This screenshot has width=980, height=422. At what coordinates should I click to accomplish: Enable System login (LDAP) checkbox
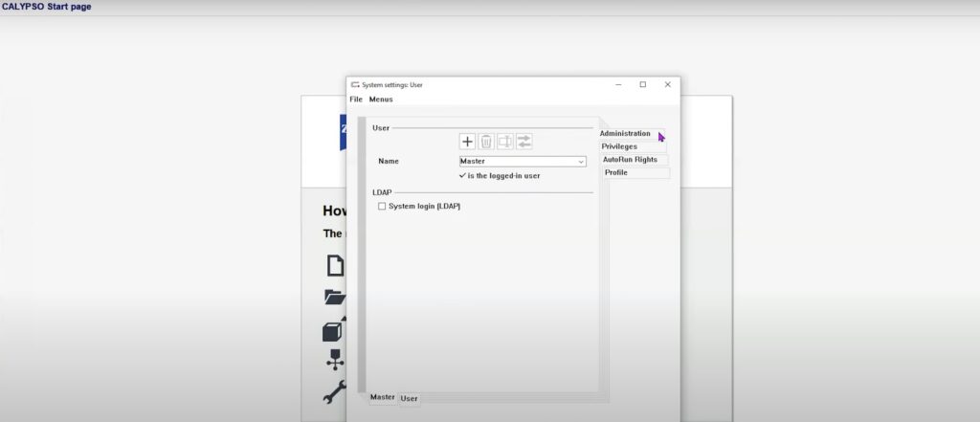pyautogui.click(x=382, y=207)
